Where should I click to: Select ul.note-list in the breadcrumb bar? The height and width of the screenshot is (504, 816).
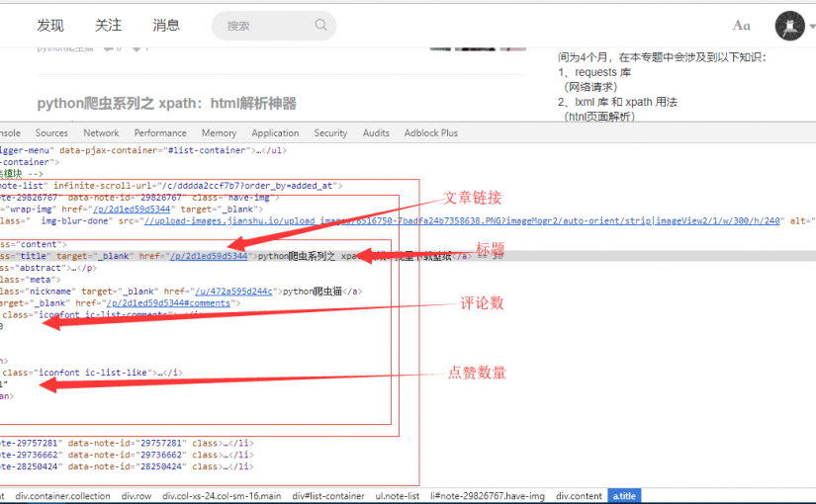pyautogui.click(x=401, y=496)
